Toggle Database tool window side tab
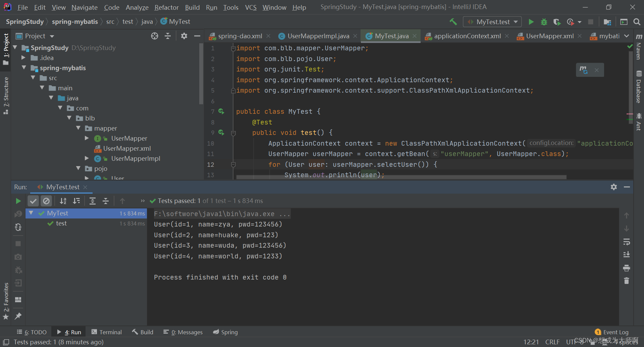The height and width of the screenshot is (347, 644). point(639,87)
